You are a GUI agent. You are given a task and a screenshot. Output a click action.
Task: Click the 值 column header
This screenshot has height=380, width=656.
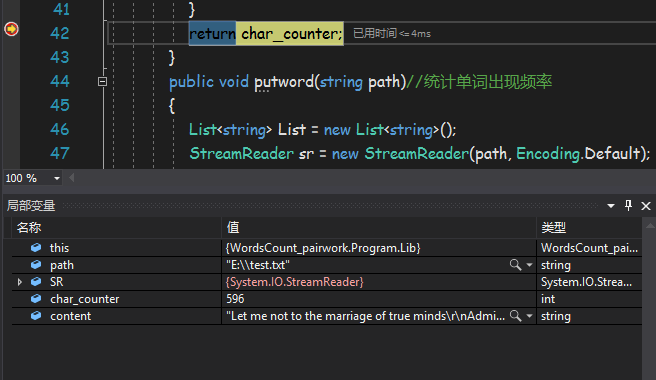(233, 228)
